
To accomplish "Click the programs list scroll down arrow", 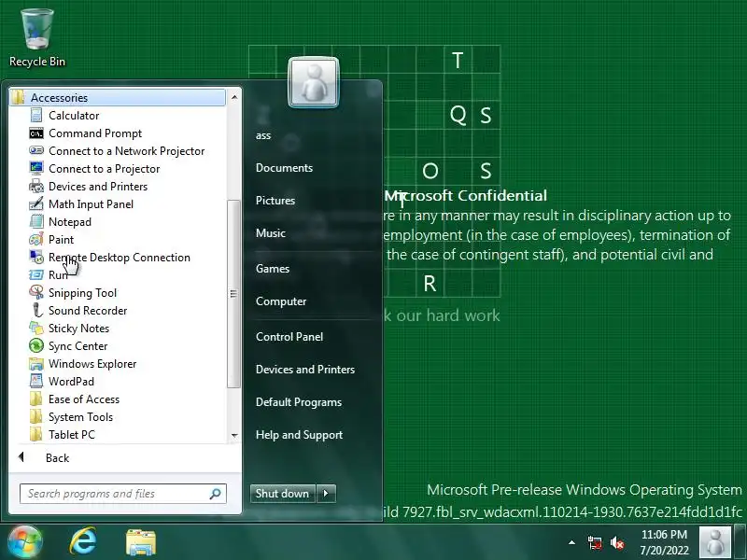I will click(x=234, y=435).
